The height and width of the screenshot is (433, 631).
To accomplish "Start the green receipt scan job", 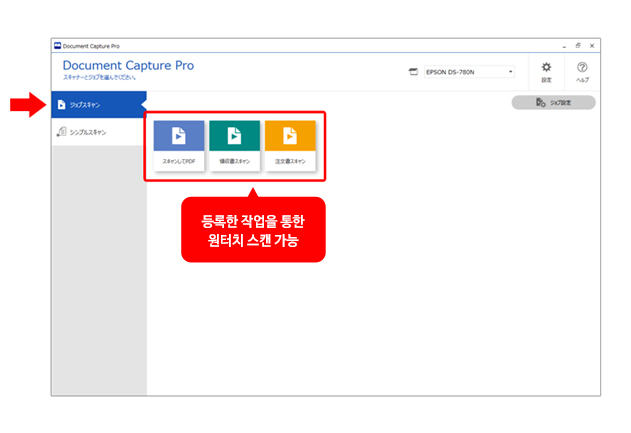I will [x=235, y=146].
